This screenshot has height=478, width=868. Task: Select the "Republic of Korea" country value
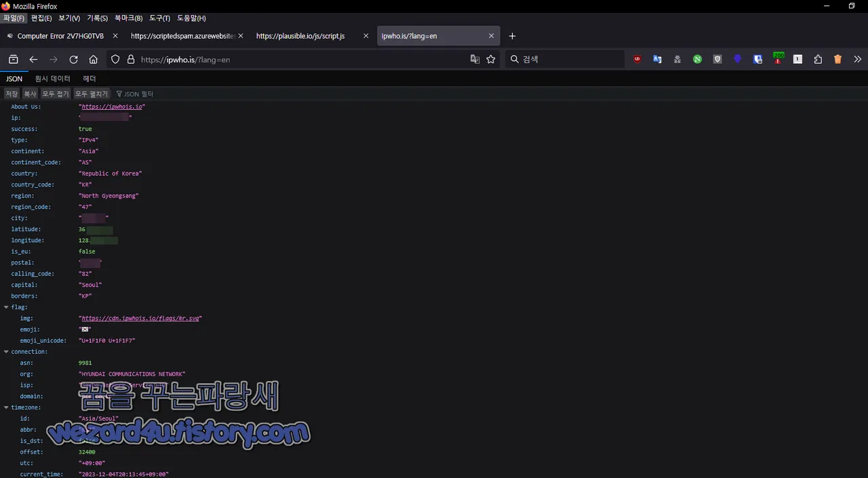click(x=110, y=174)
